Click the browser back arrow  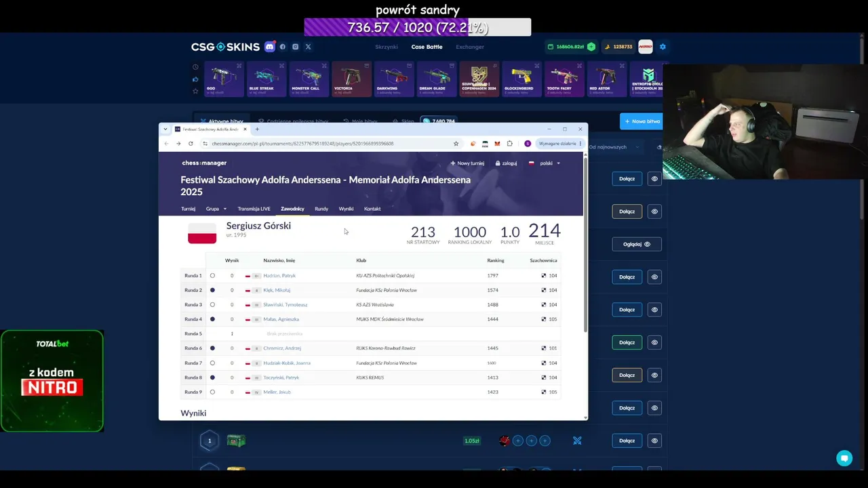[167, 144]
